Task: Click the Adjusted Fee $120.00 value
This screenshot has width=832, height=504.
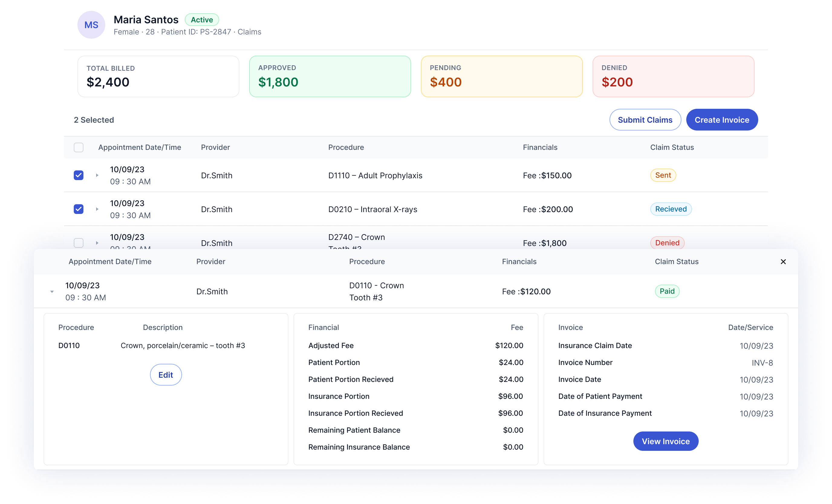Action: pos(509,345)
